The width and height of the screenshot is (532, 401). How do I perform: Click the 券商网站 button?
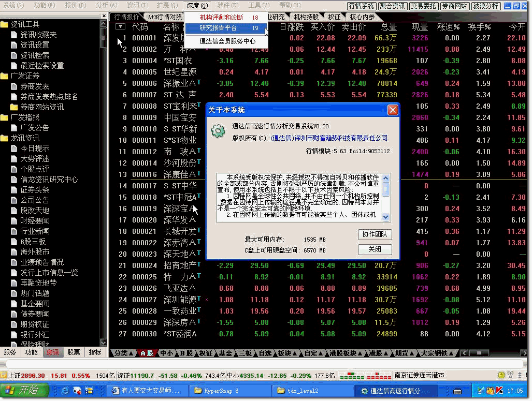pyautogui.click(x=454, y=6)
